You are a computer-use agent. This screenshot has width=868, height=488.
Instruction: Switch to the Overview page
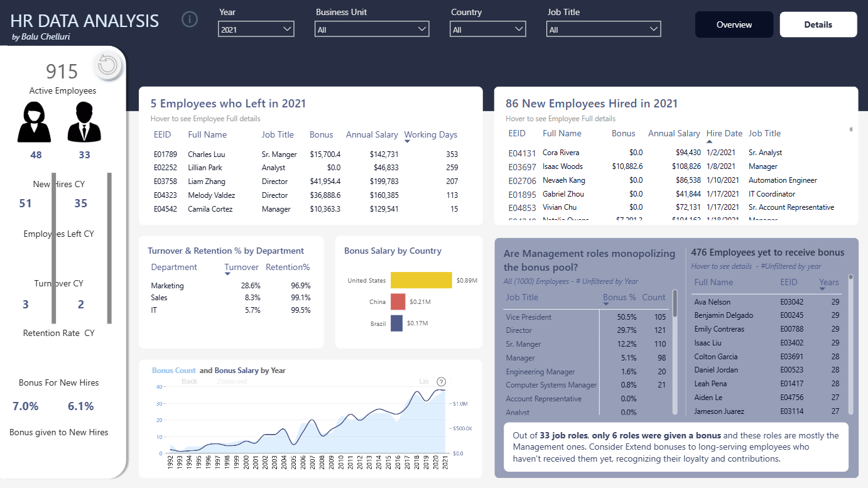[734, 24]
